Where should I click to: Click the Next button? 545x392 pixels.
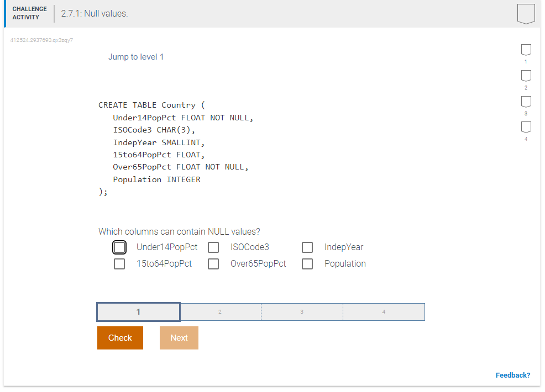(179, 337)
